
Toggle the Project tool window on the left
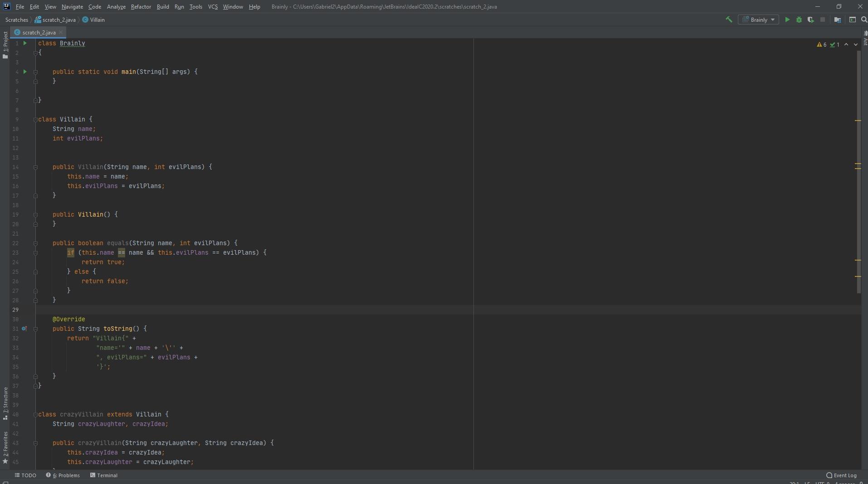(5, 44)
